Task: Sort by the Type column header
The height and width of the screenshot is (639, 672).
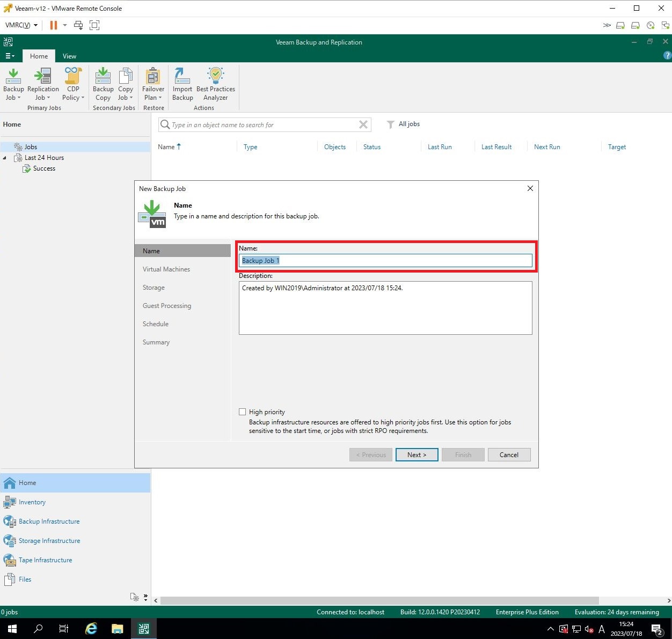Action: click(250, 146)
